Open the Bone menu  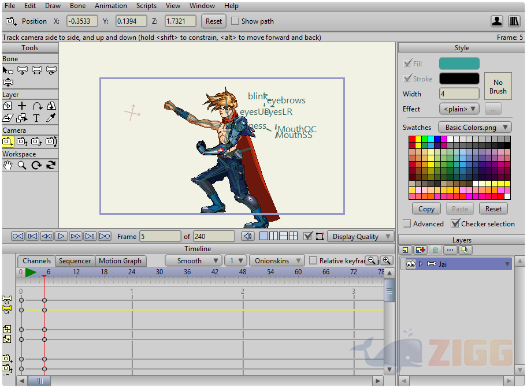(78, 6)
